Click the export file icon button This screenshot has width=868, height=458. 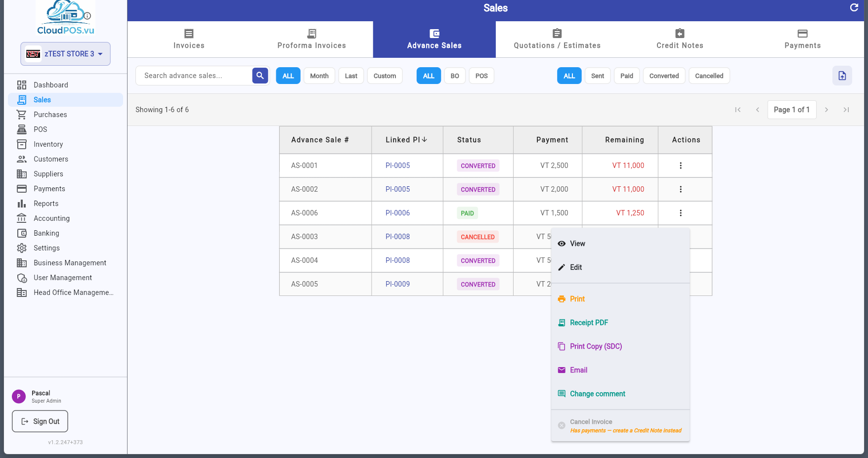[x=842, y=76]
